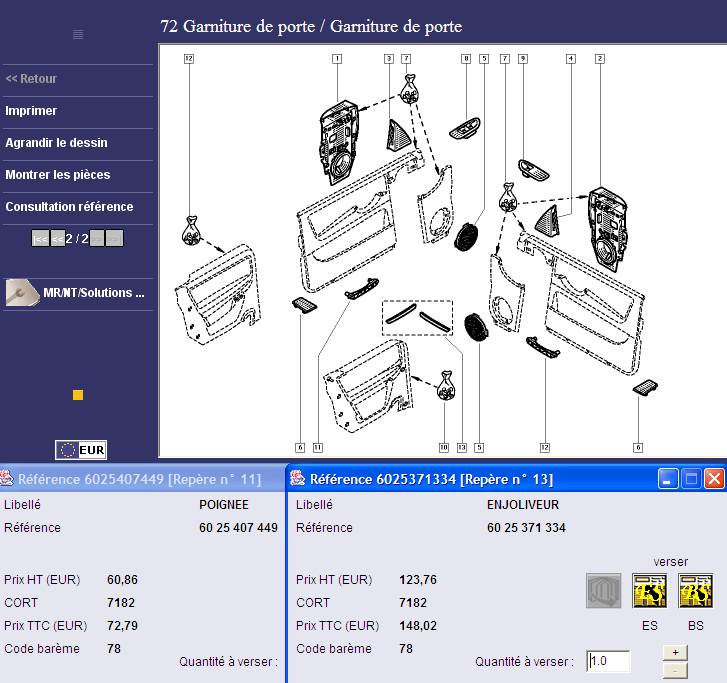727x683 pixels.
Task: Go to first page of drawings
Action: 40,239
